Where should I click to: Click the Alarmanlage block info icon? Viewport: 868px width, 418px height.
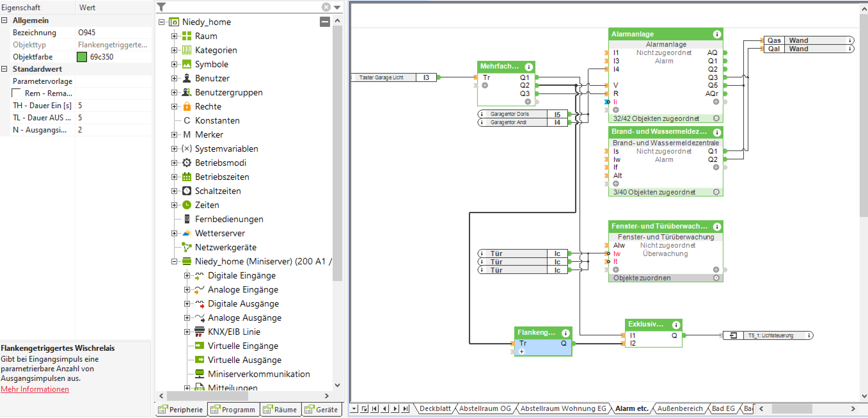717,34
